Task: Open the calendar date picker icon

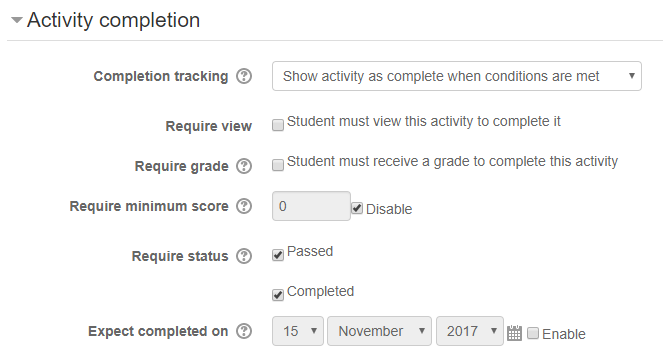Action: [x=514, y=333]
